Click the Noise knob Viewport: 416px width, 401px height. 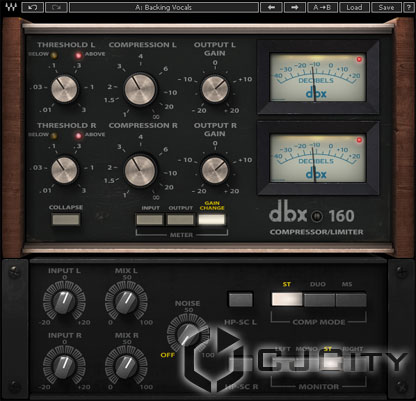(x=188, y=334)
